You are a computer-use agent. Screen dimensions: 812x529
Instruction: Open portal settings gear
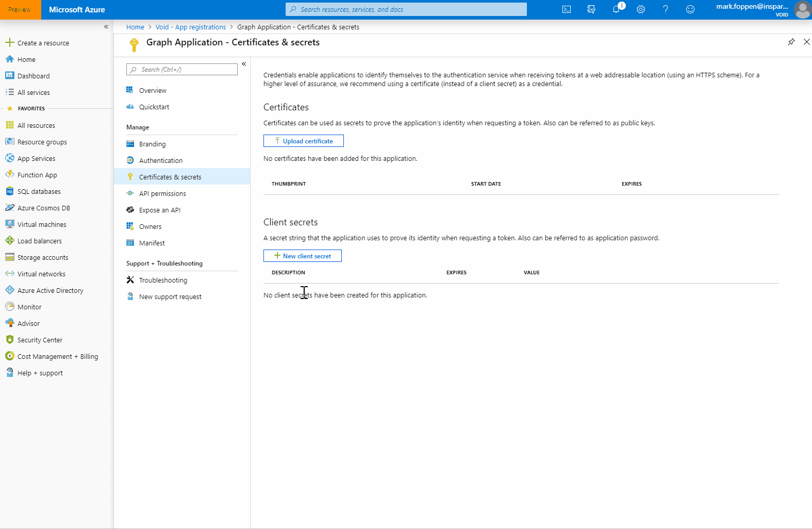coord(641,9)
